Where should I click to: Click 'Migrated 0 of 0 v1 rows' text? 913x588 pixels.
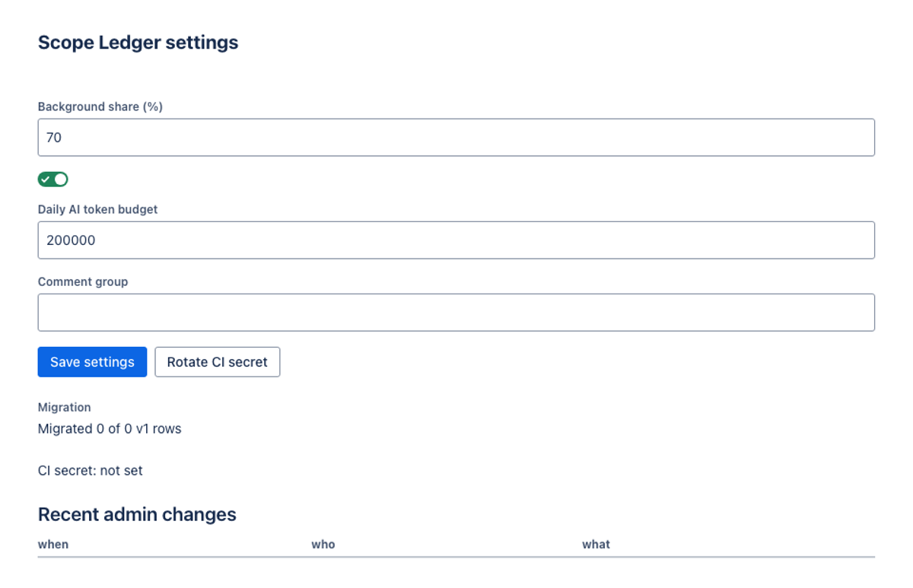pos(110,429)
